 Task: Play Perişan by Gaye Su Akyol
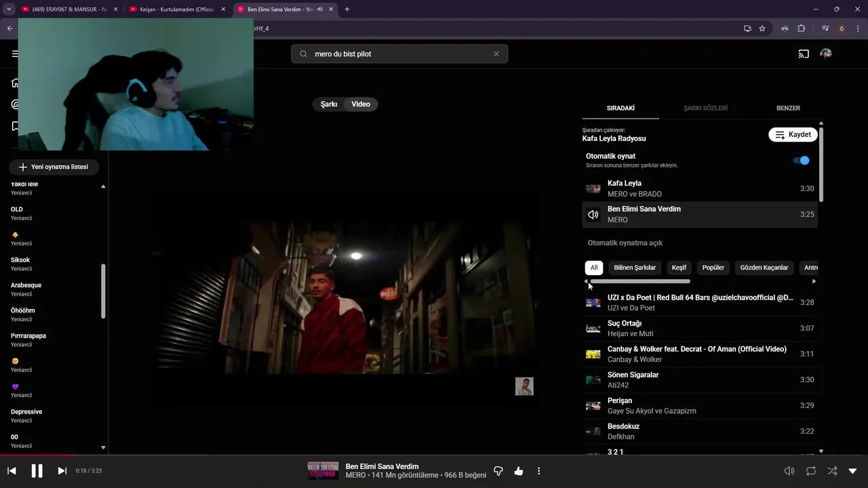[700, 405]
